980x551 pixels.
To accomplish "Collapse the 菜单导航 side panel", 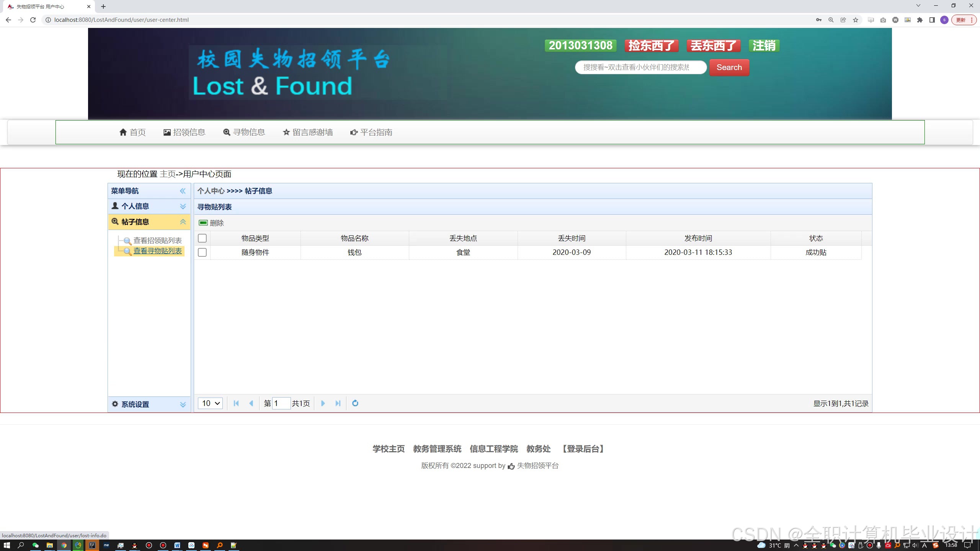I will [183, 191].
